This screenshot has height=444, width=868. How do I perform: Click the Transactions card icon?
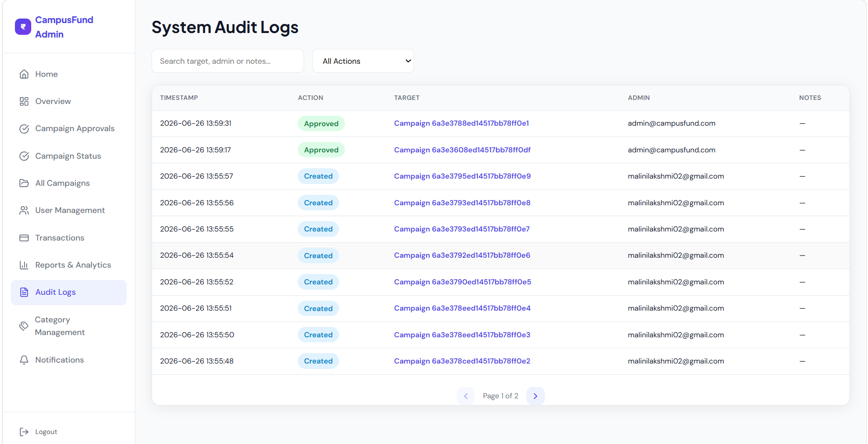coord(24,238)
